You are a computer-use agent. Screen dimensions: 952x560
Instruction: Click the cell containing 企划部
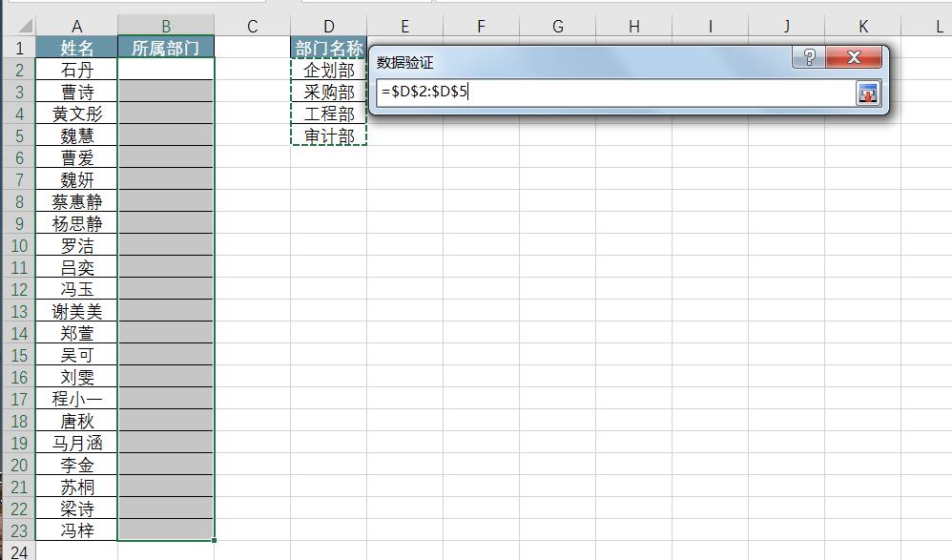coord(328,70)
